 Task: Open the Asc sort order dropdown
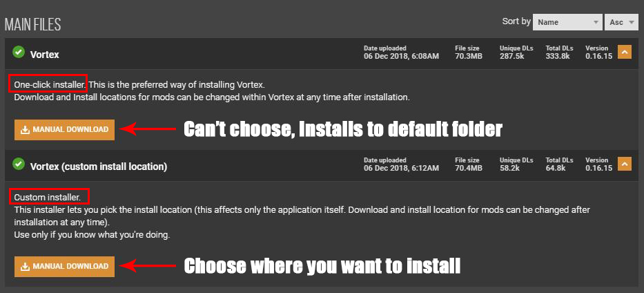(621, 22)
